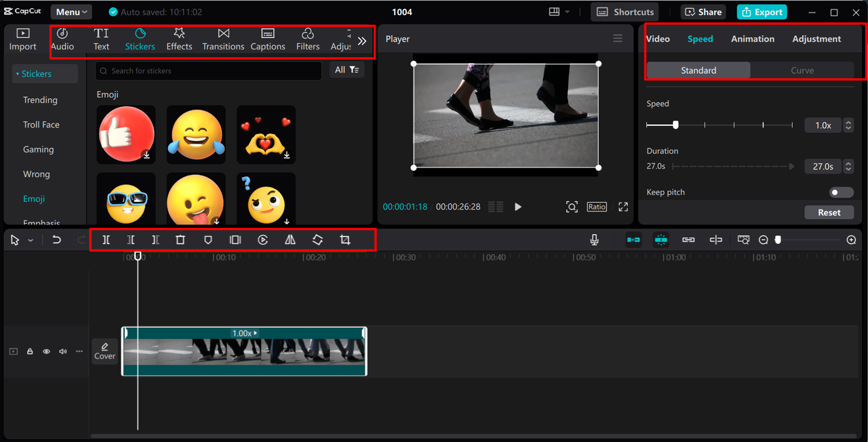Open the crop tool
868x442 pixels.
pyautogui.click(x=345, y=240)
